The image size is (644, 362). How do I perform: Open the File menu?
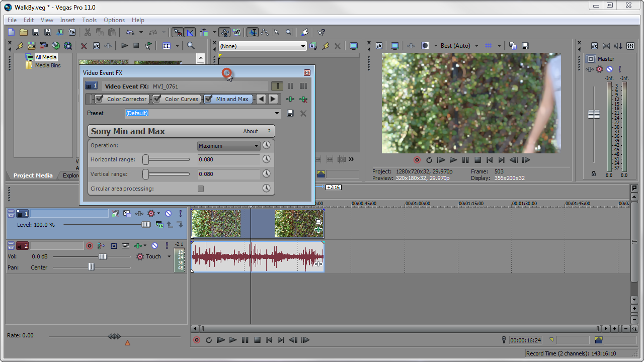tap(12, 20)
